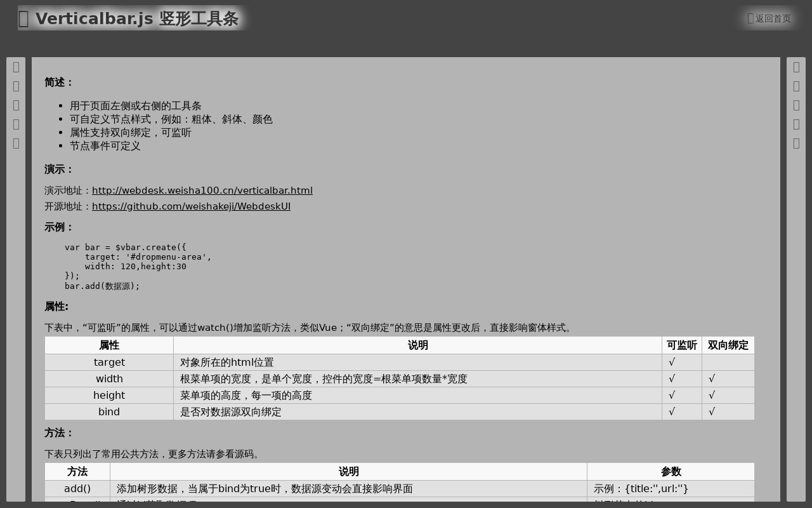Click the 参数 column header
This screenshot has height=508, width=812.
point(671,472)
